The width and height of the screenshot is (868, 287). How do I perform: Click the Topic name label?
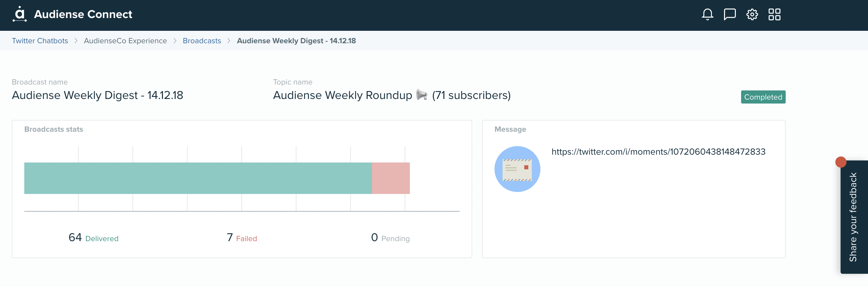(x=293, y=82)
